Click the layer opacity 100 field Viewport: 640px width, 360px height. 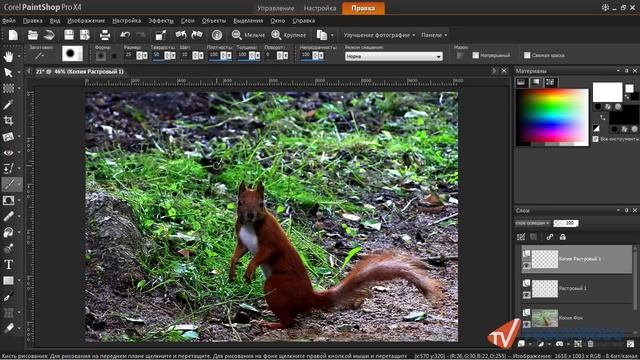pyautogui.click(x=566, y=223)
